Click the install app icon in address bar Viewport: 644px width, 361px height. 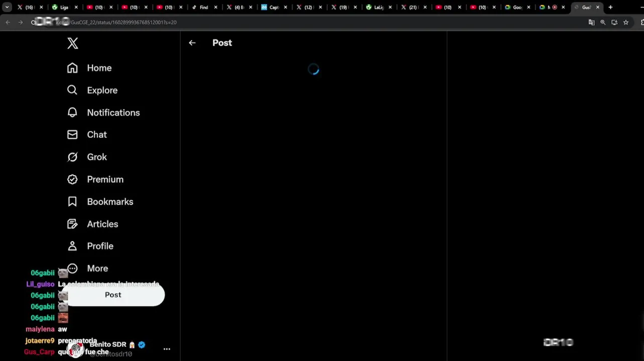614,22
